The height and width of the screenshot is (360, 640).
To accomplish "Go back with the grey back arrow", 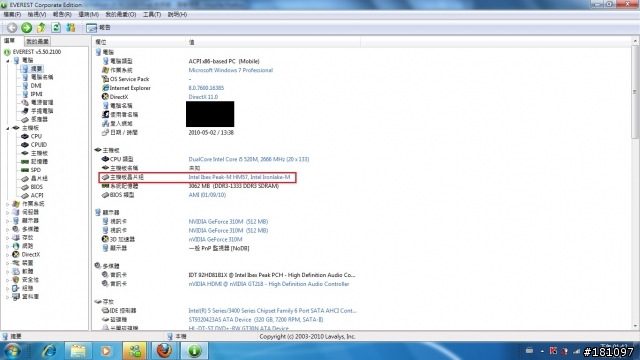I will pyautogui.click(x=12, y=27).
